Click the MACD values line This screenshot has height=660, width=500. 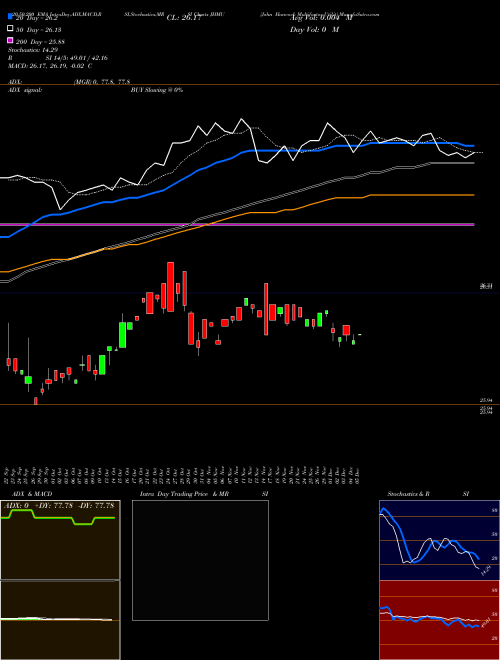50,66
